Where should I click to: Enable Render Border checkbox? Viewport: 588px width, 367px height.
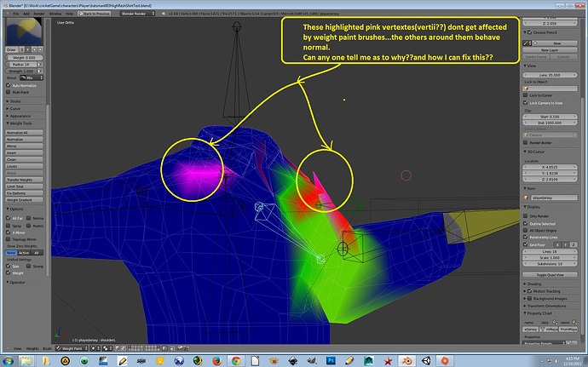point(526,143)
